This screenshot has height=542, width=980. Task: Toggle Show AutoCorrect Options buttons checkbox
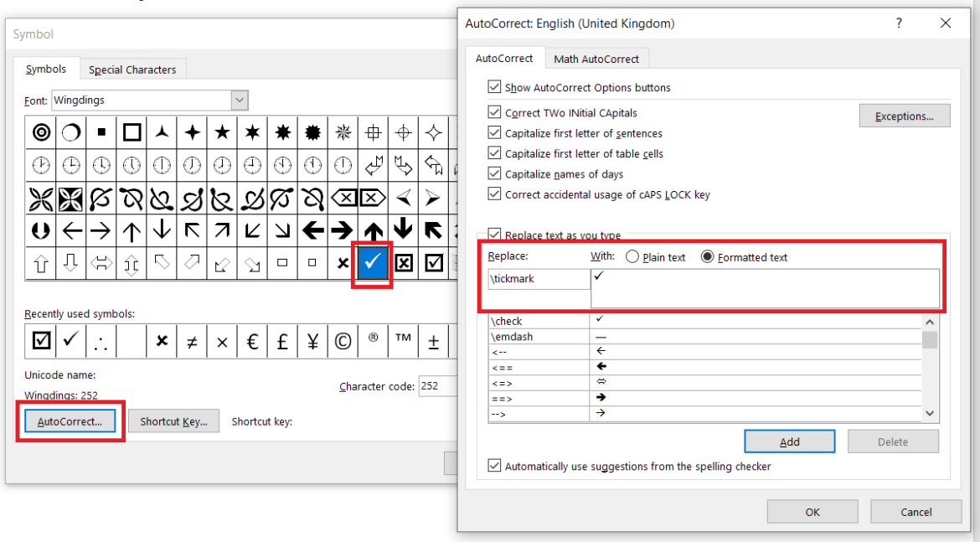click(x=494, y=87)
